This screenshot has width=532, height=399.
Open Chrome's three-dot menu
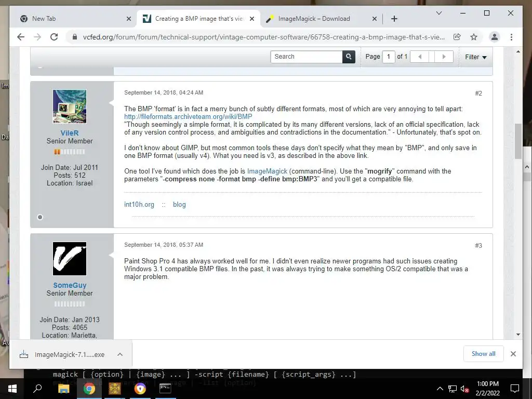(511, 37)
